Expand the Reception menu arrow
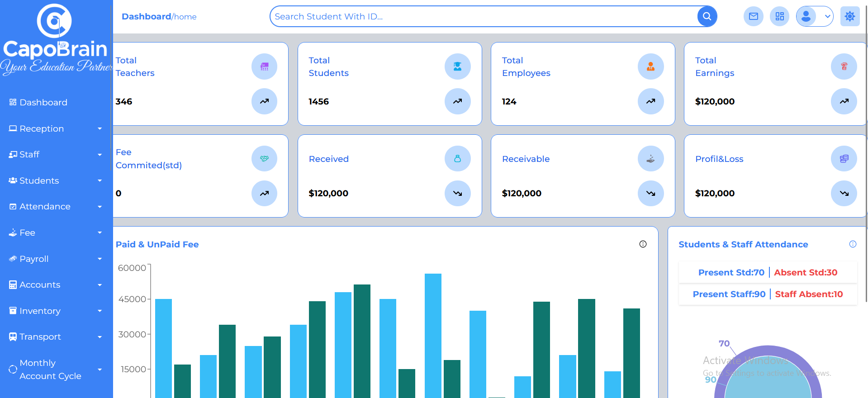This screenshot has width=868, height=398. click(x=100, y=129)
